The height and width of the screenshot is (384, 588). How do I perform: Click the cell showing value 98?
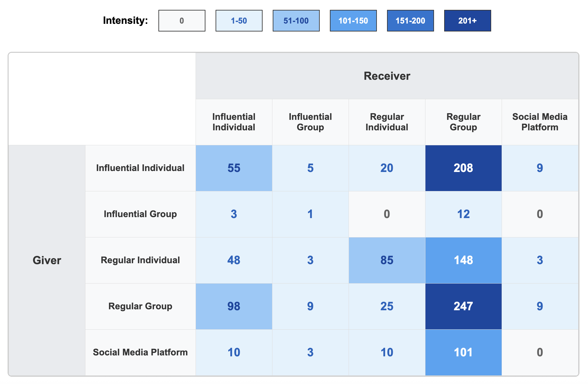pyautogui.click(x=234, y=306)
